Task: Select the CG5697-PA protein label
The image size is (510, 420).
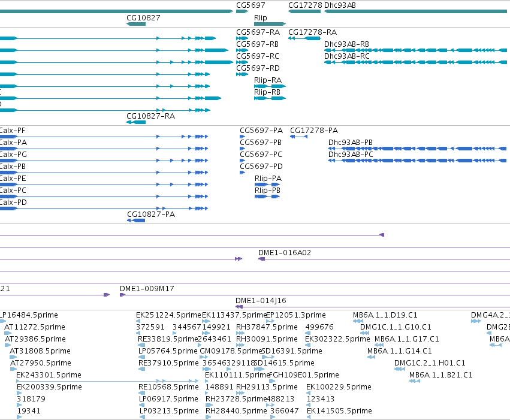Action: [261, 131]
